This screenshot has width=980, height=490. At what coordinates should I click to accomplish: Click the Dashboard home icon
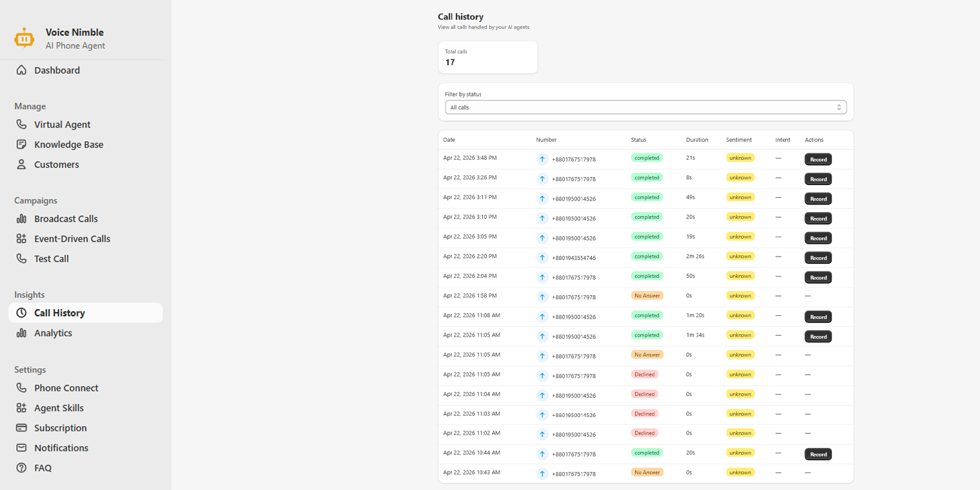pos(21,70)
